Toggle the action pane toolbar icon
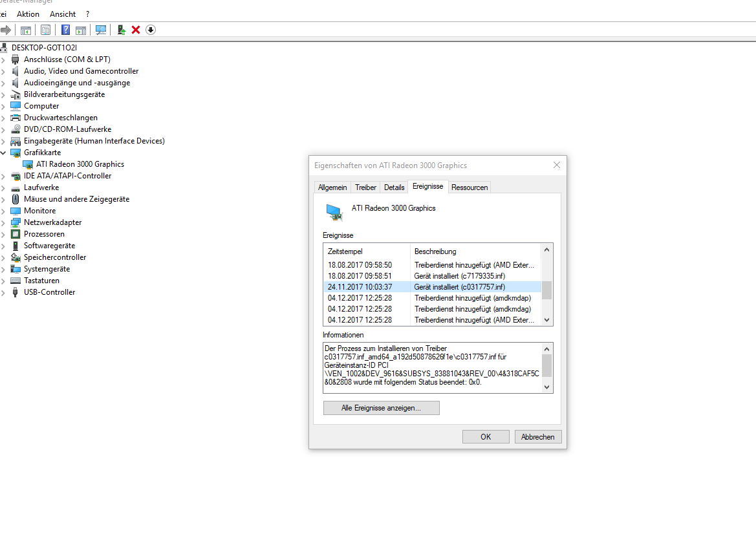The width and height of the screenshot is (756, 534). (81, 30)
